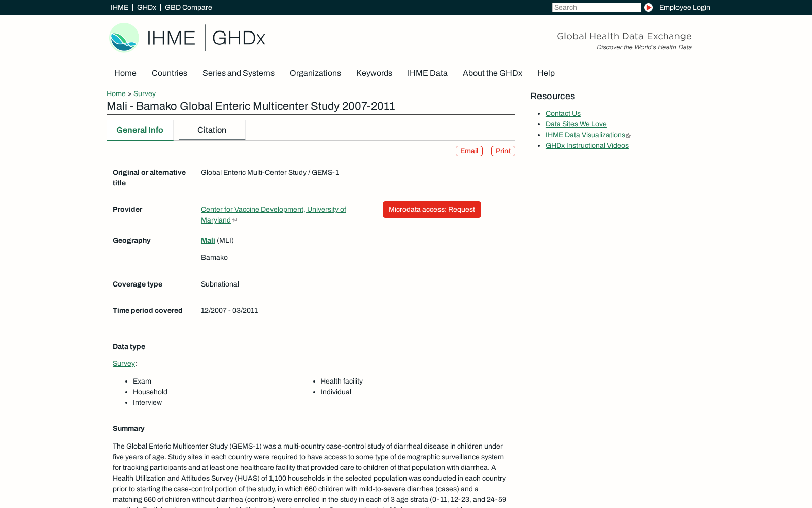Open the Keywords menu item
812x508 pixels.
coord(374,73)
